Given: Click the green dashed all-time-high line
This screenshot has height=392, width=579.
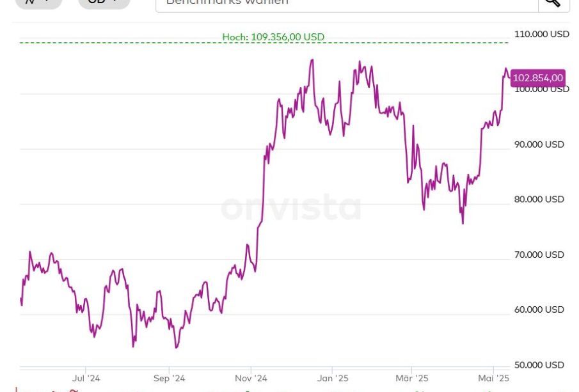Looking at the screenshot, I should (x=128, y=43).
